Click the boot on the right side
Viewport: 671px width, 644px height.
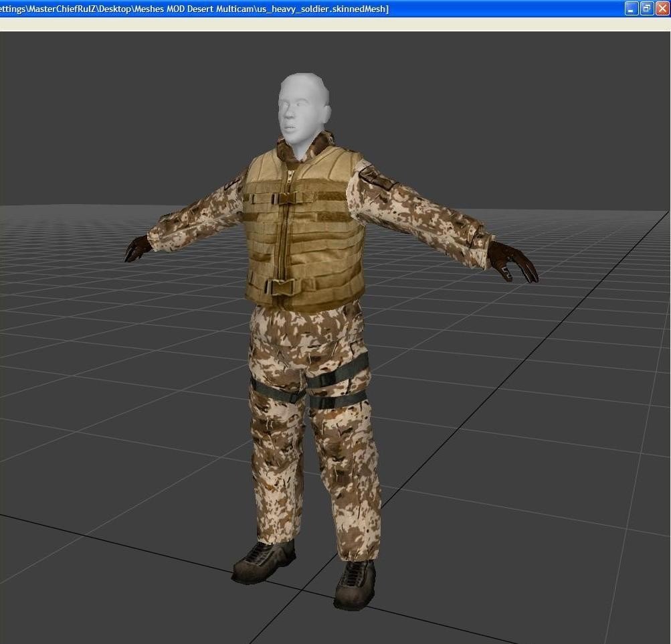pyautogui.click(x=355, y=582)
